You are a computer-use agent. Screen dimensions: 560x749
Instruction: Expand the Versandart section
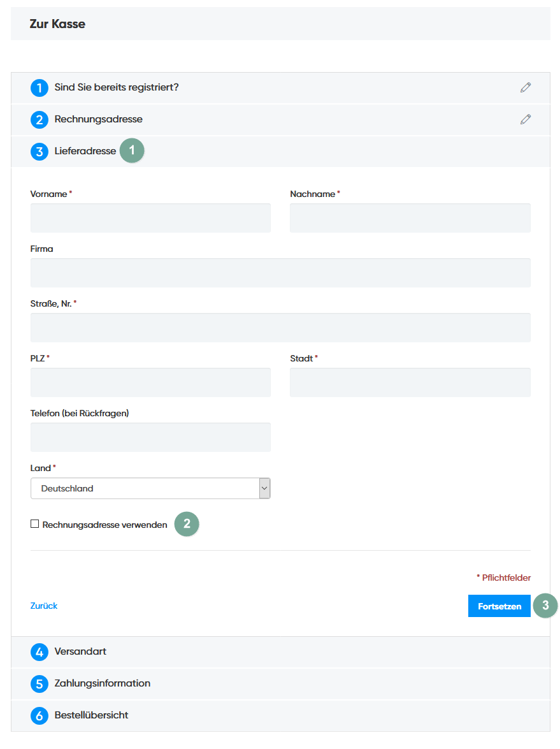click(x=80, y=651)
